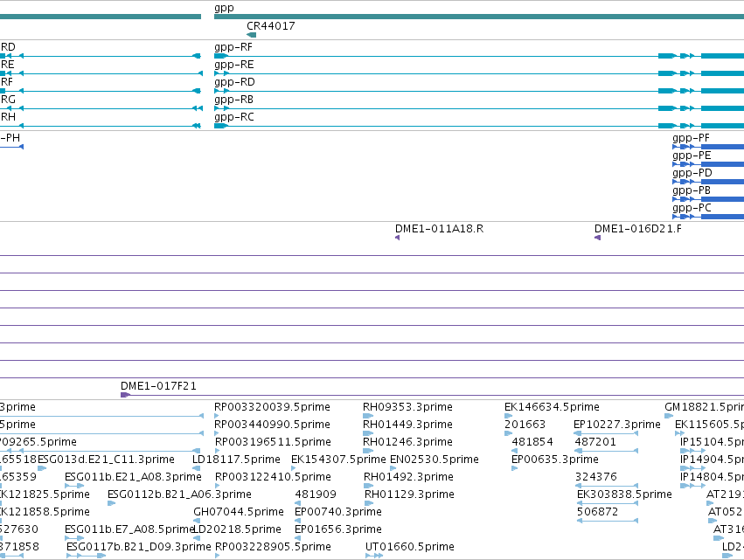Select EST EK146634.5prime
Viewport: 744px width, 560px height.
552,407
